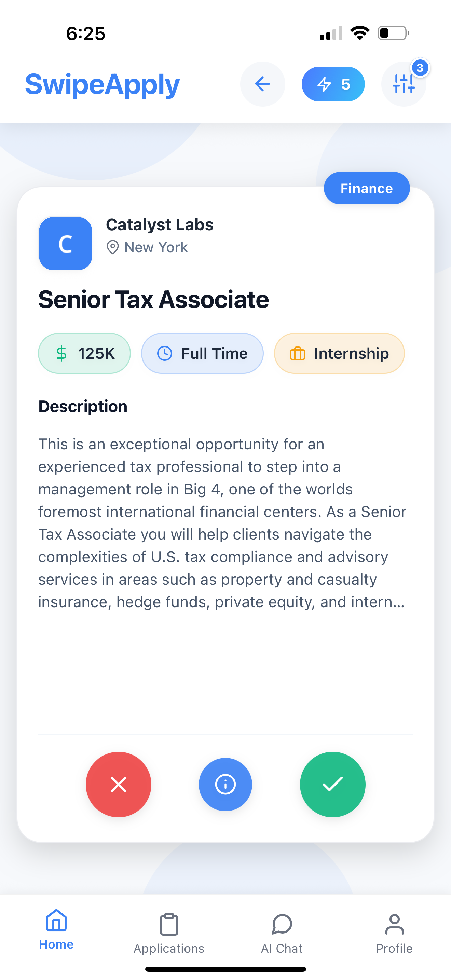Reject job with red X button
451x980 pixels.
point(118,785)
